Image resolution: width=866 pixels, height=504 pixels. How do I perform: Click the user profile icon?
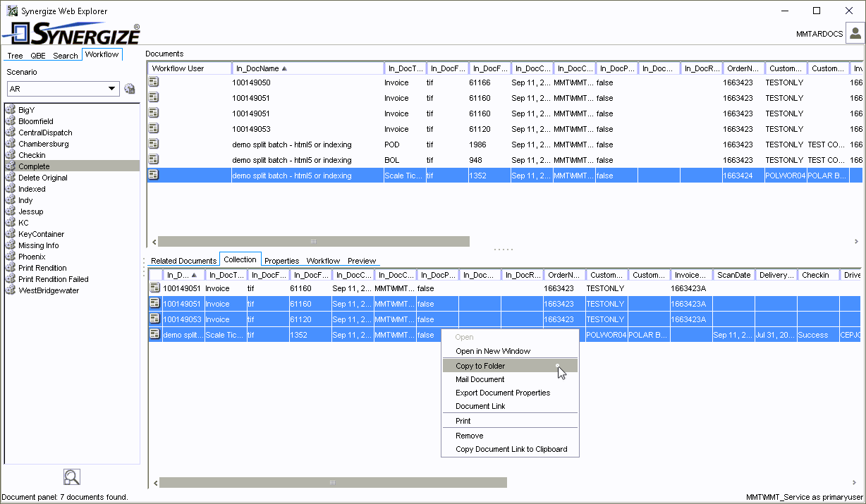855,33
